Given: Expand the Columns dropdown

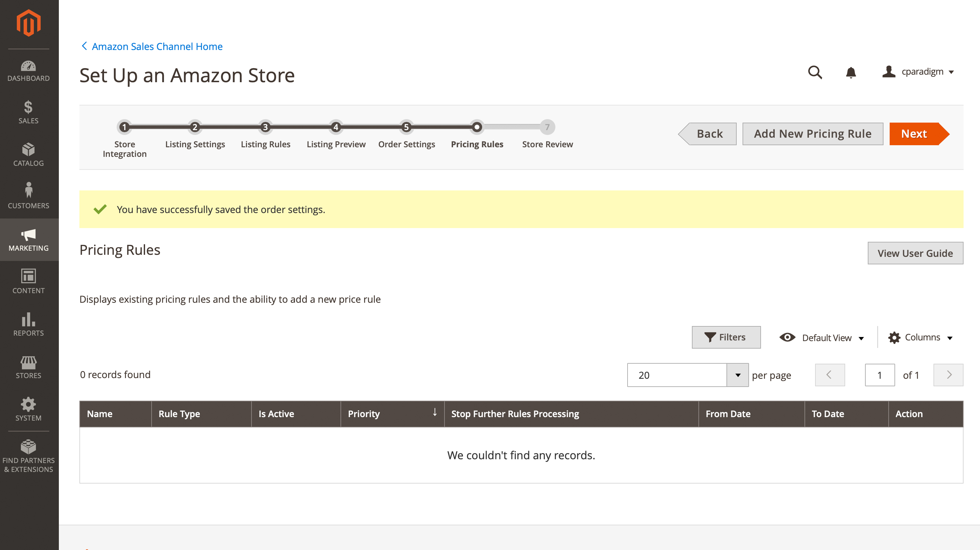Looking at the screenshot, I should [x=921, y=337].
